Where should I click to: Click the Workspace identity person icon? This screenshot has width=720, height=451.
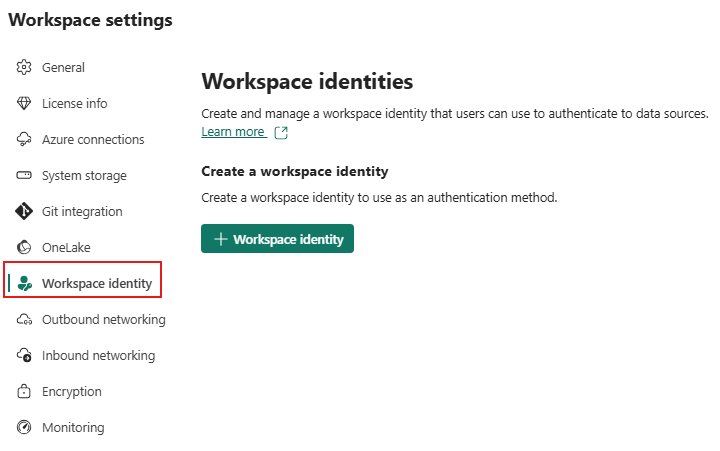pos(24,283)
